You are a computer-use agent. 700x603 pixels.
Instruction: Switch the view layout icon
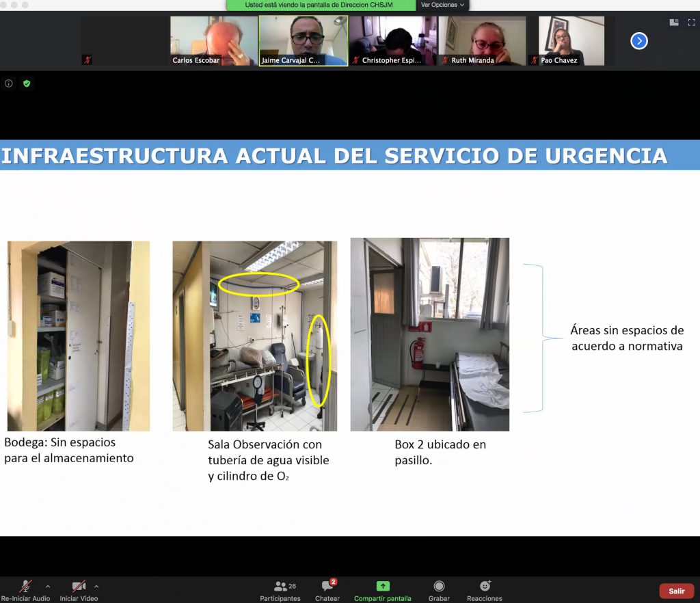coord(674,23)
